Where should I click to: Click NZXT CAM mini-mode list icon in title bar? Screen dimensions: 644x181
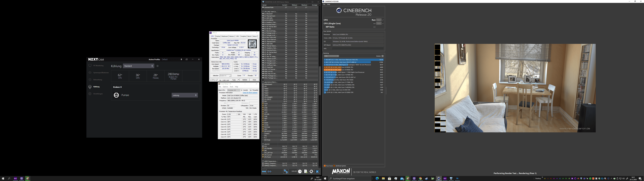pos(187,59)
